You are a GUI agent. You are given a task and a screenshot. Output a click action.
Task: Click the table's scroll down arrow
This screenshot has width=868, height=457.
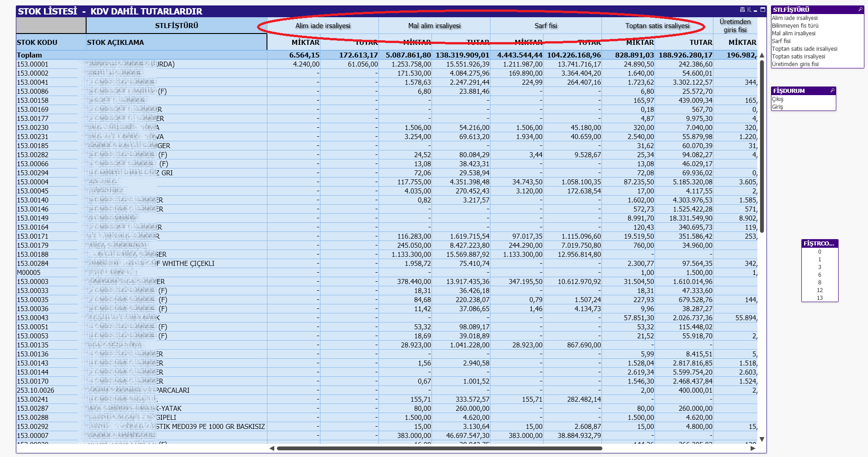point(762,439)
